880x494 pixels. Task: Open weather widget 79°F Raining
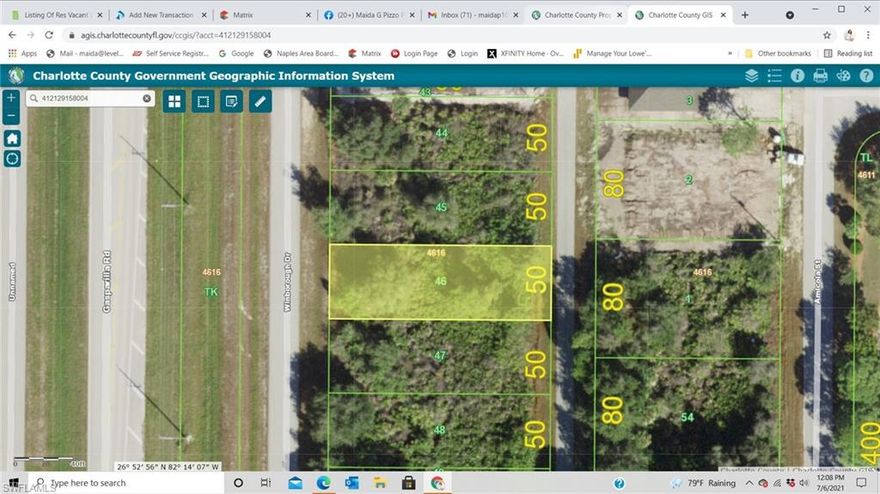(704, 483)
